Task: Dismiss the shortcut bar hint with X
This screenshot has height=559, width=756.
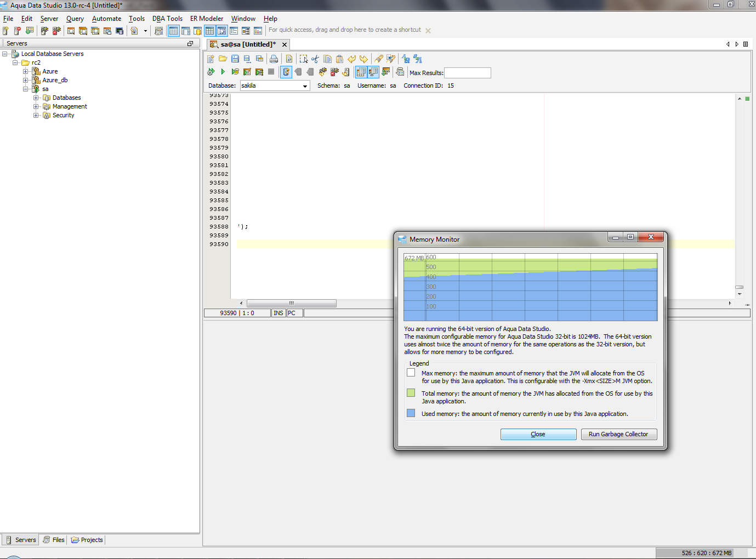Action: coord(428,31)
